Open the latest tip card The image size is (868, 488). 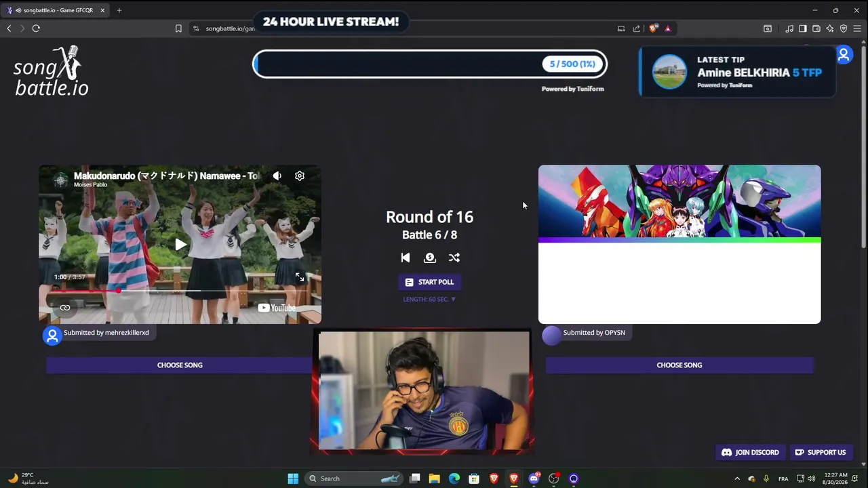tap(737, 72)
